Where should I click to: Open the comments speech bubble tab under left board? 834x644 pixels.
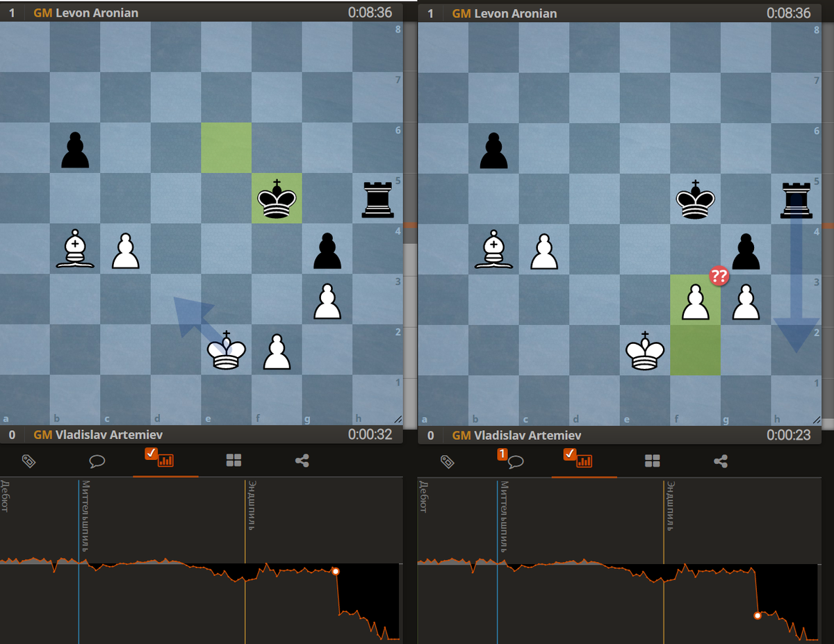click(97, 461)
